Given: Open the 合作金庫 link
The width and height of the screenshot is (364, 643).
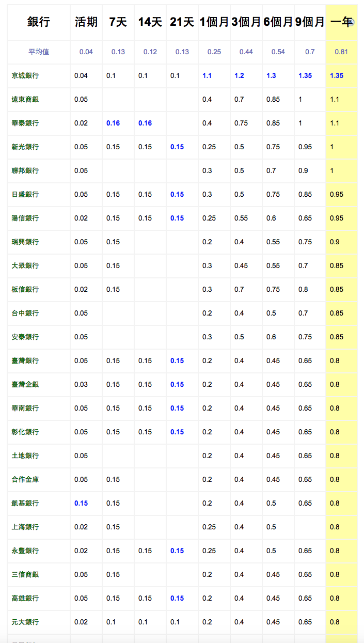Looking at the screenshot, I should 25,479.
